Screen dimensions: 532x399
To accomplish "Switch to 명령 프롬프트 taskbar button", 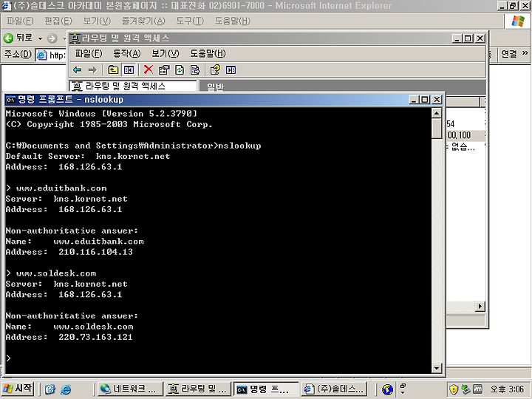I will [265, 389].
